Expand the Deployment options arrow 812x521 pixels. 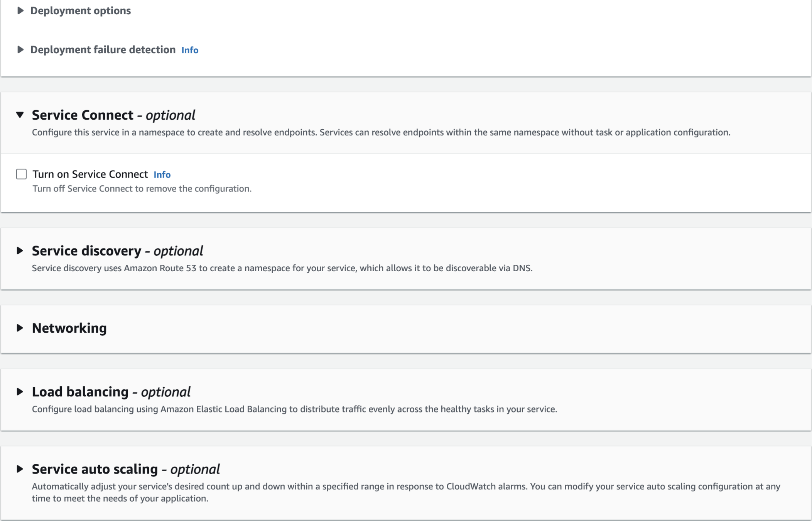[20, 11]
